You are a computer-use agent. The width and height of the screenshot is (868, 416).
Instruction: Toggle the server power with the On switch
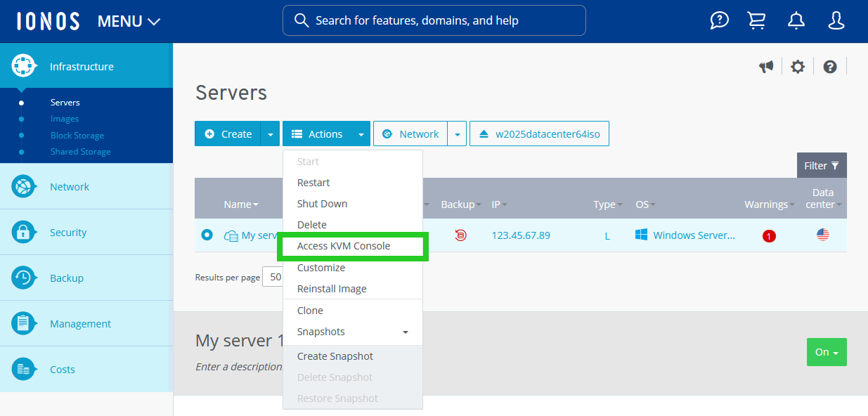[827, 352]
